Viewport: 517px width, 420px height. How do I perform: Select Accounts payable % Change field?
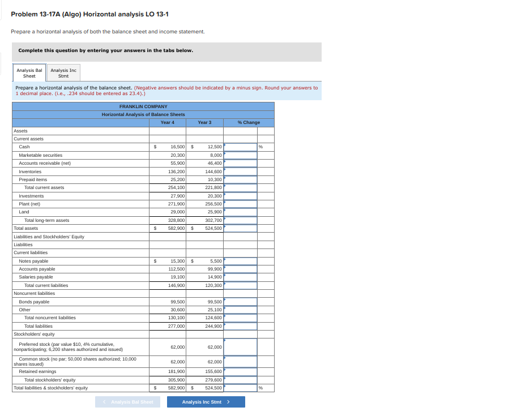coord(240,269)
